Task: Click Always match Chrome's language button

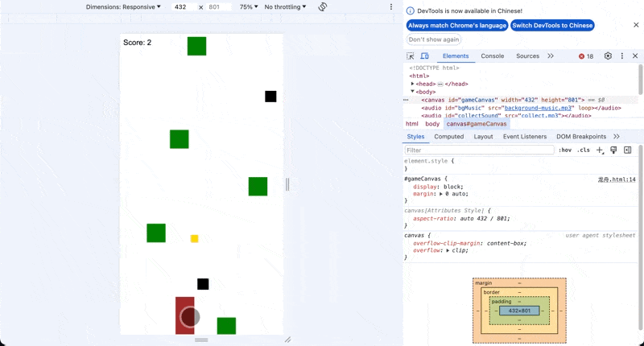Action: (457, 26)
